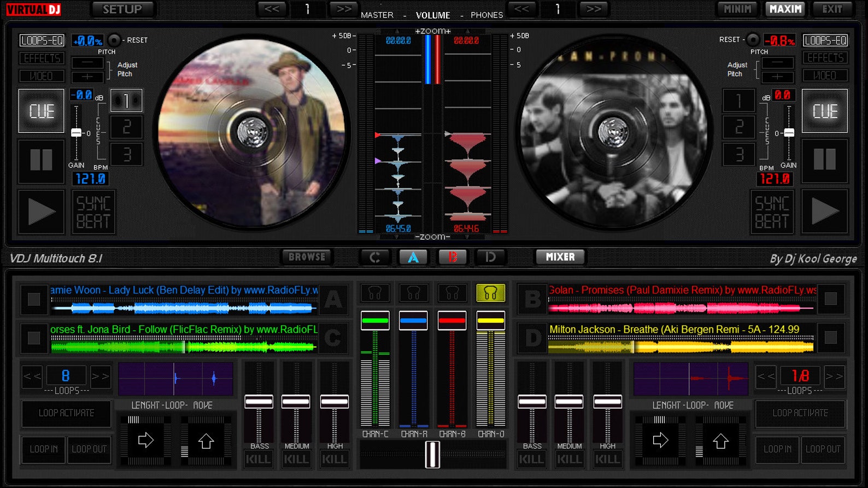This screenshot has height=488, width=868.
Task: Select deck C tab icon
Action: tap(374, 257)
